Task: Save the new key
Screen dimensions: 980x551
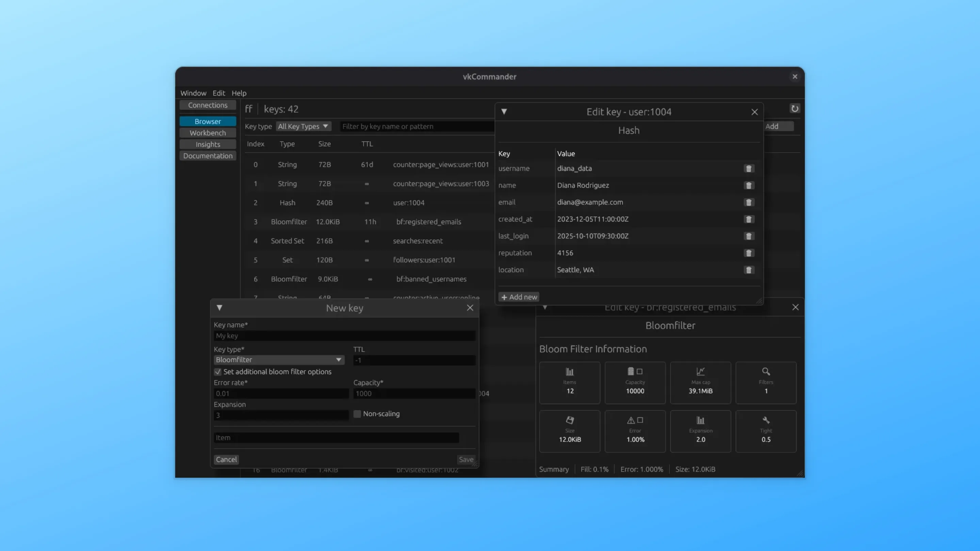Action: pos(465,460)
